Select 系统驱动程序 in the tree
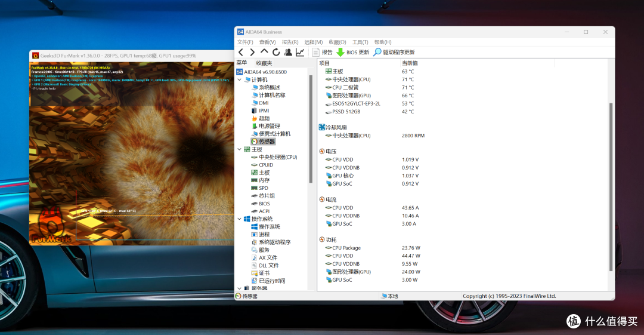The height and width of the screenshot is (335, 644). point(271,242)
